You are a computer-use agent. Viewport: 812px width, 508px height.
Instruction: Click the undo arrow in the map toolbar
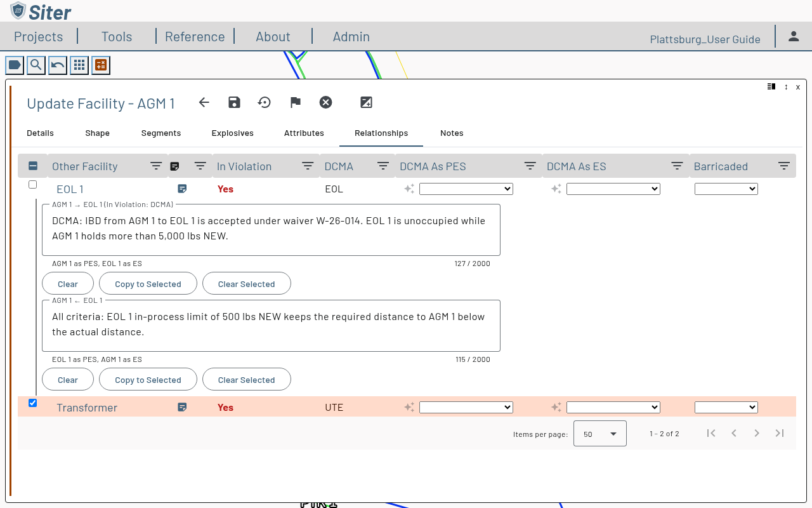pyautogui.click(x=58, y=65)
